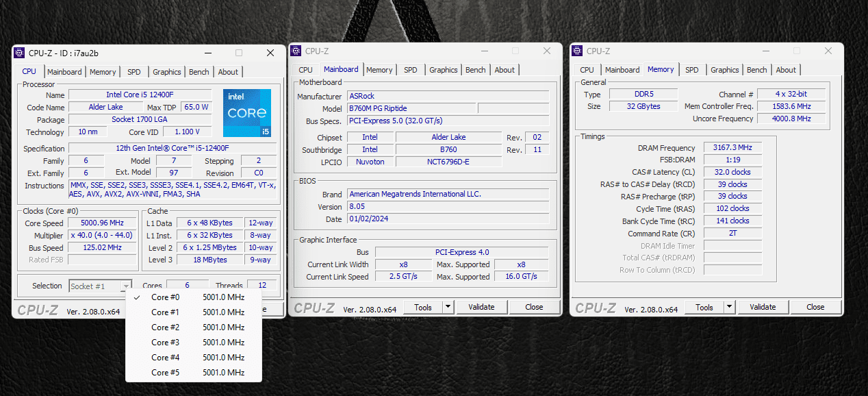
Task: Click the 32 GBytes memory size field
Action: coord(643,106)
